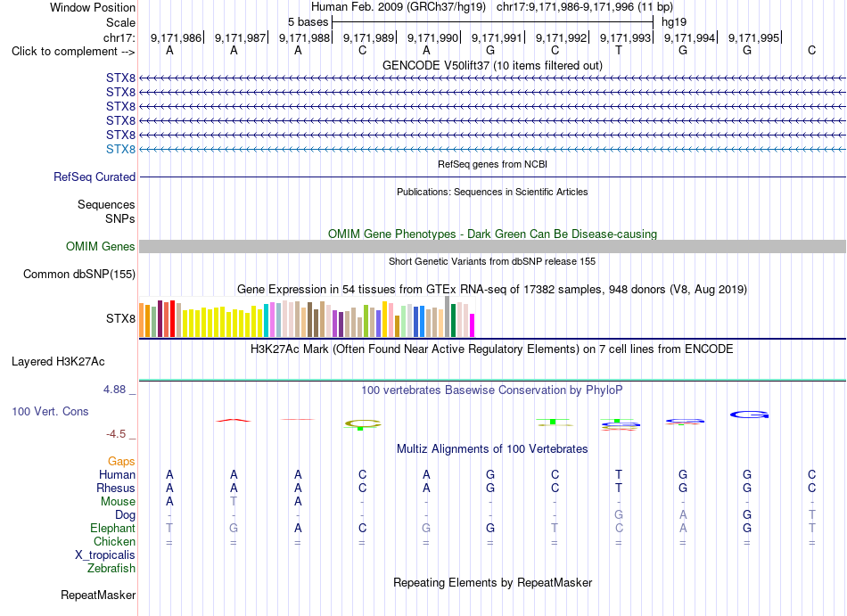
Task: Click the Zebrafish alignment row label
Action: coord(111,569)
